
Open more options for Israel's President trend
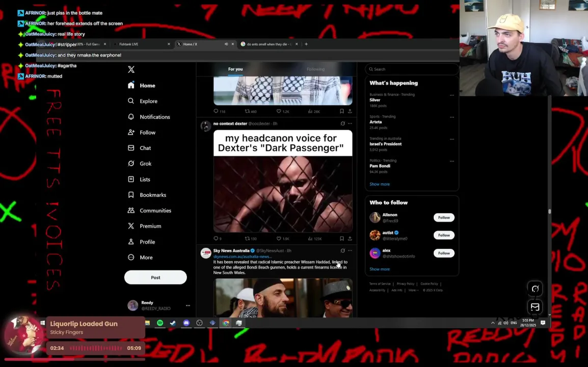point(452,139)
